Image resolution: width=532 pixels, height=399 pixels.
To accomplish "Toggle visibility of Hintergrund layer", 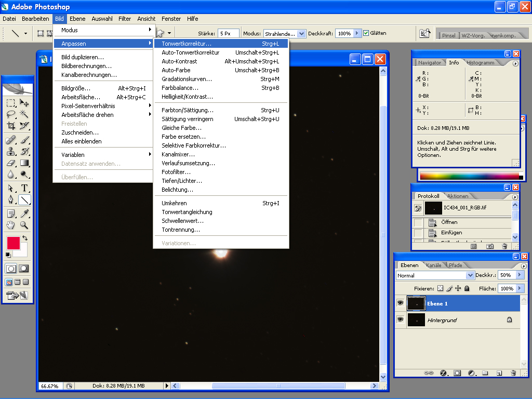I will tap(401, 320).
